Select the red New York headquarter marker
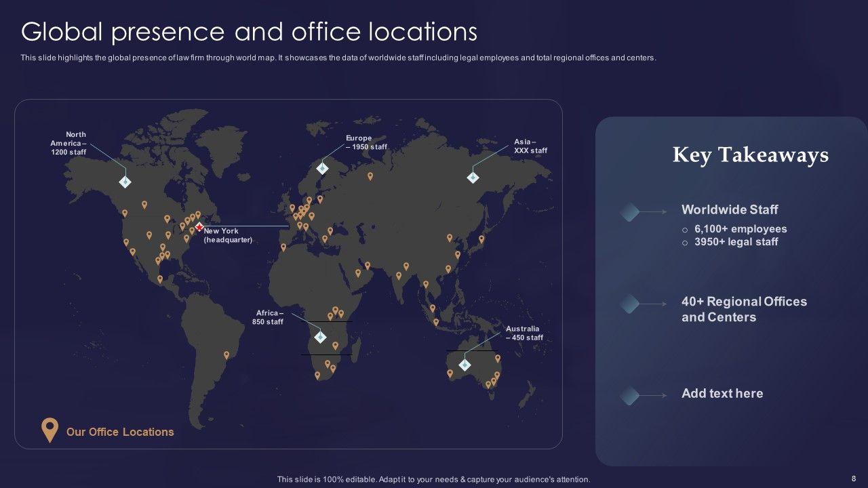Screen dimensions: 868x488 pyautogui.click(x=199, y=226)
